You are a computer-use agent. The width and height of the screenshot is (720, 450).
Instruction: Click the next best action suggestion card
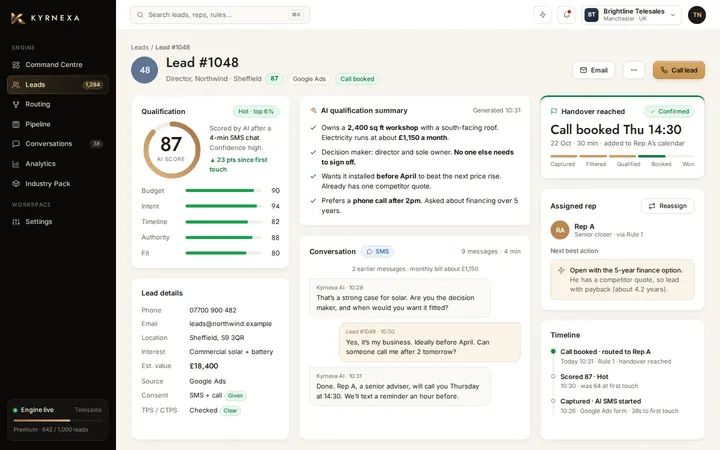(x=622, y=280)
